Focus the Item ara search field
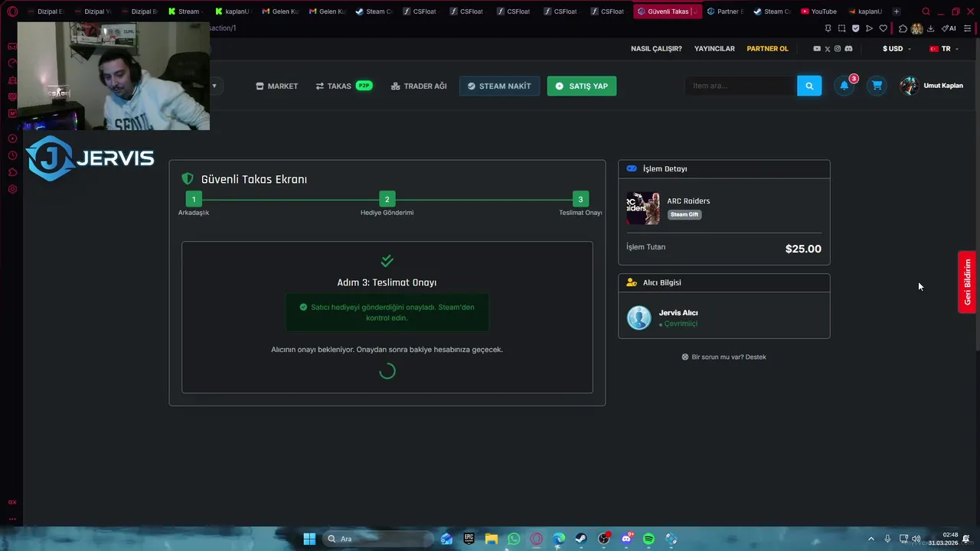 coord(741,86)
